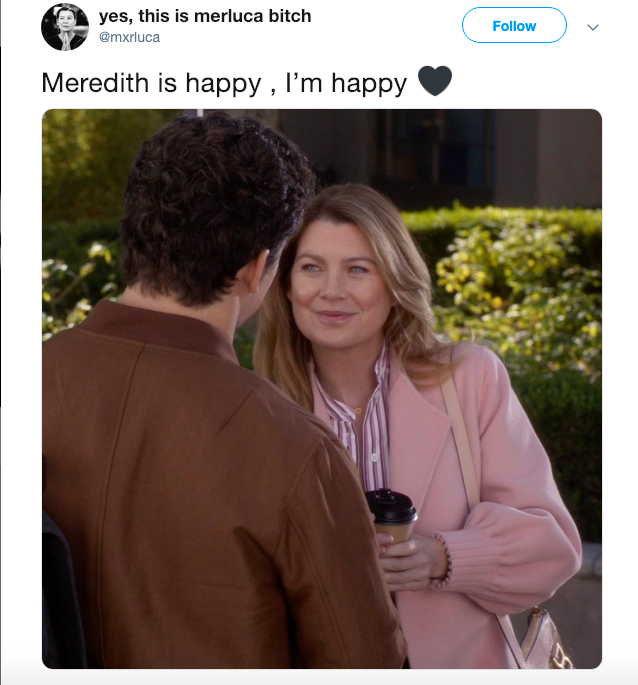Click the word "Meredith" in the tweet

[x=95, y=83]
